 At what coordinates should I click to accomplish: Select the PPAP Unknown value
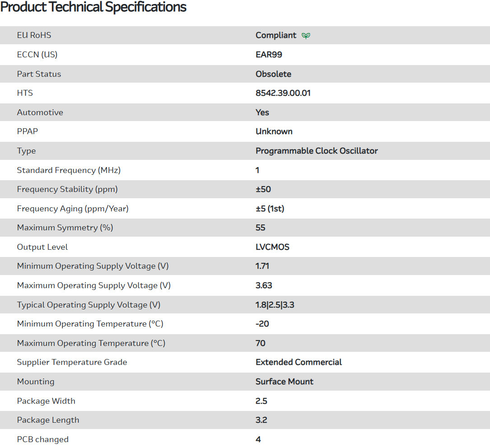point(274,131)
